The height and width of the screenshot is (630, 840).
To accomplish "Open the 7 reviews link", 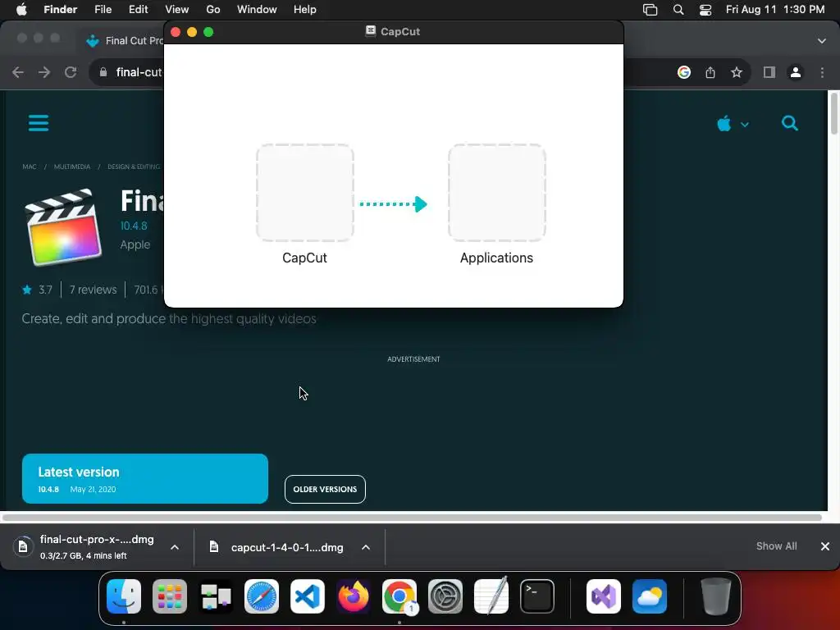I will coord(94,290).
